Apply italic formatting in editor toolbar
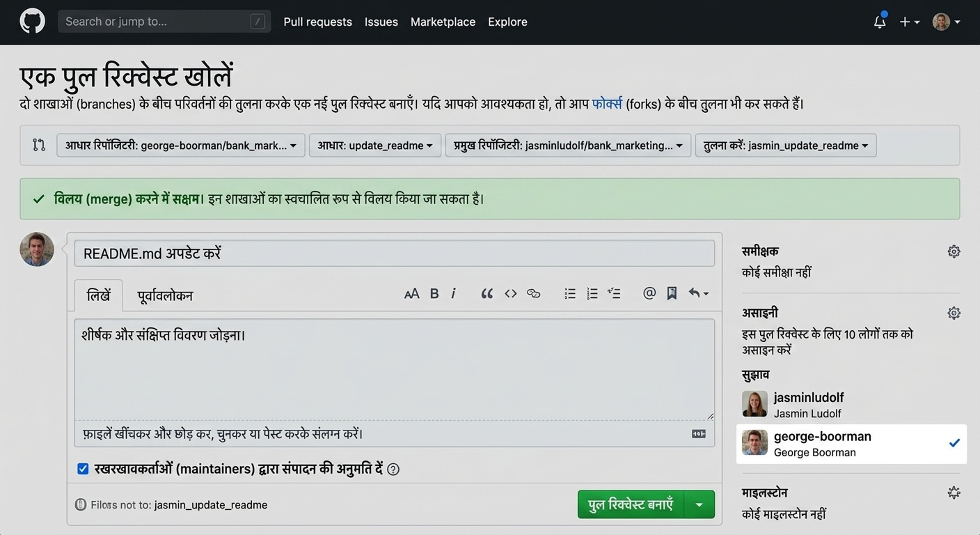 click(453, 293)
